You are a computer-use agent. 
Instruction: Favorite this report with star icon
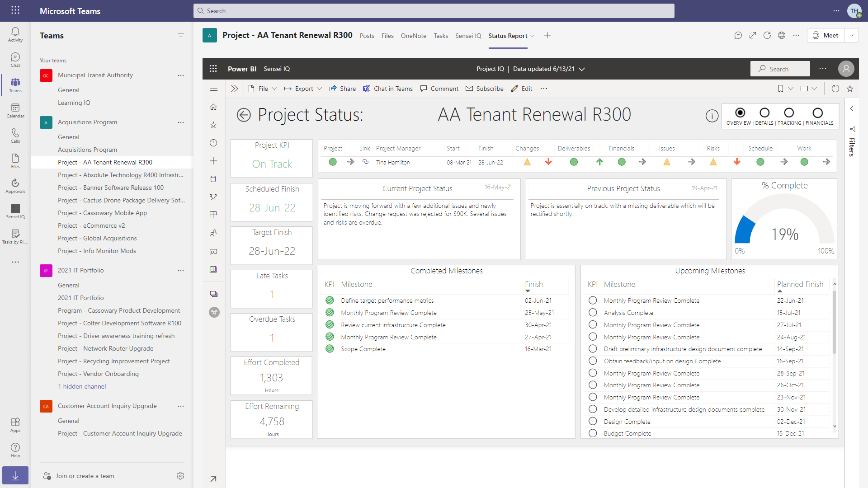[850, 89]
